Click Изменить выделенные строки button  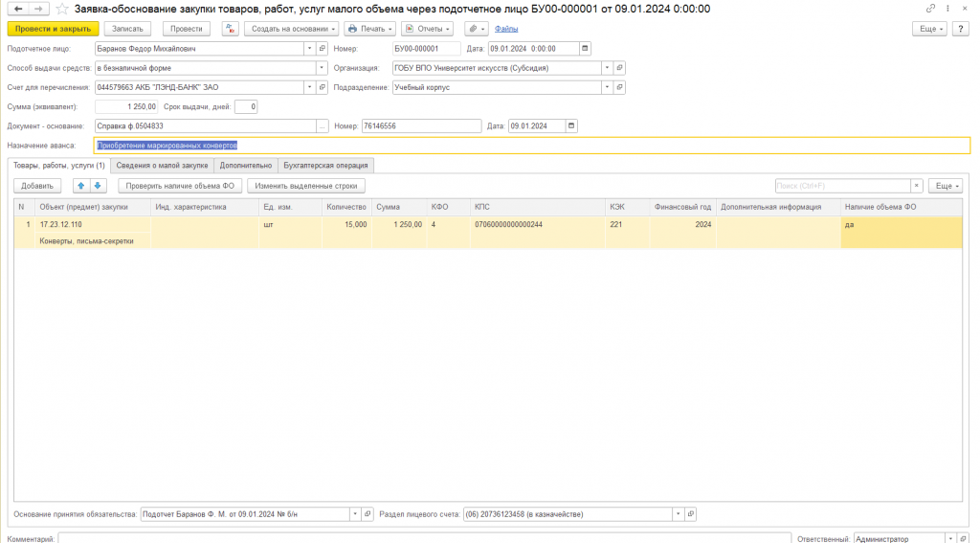tap(306, 186)
